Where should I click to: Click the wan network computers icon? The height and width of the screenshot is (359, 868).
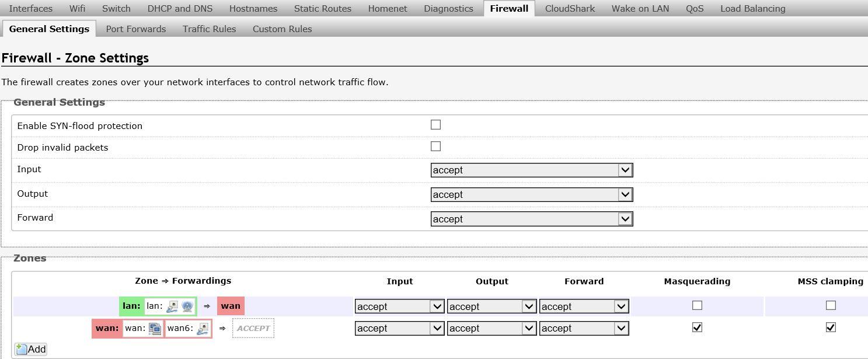155,329
